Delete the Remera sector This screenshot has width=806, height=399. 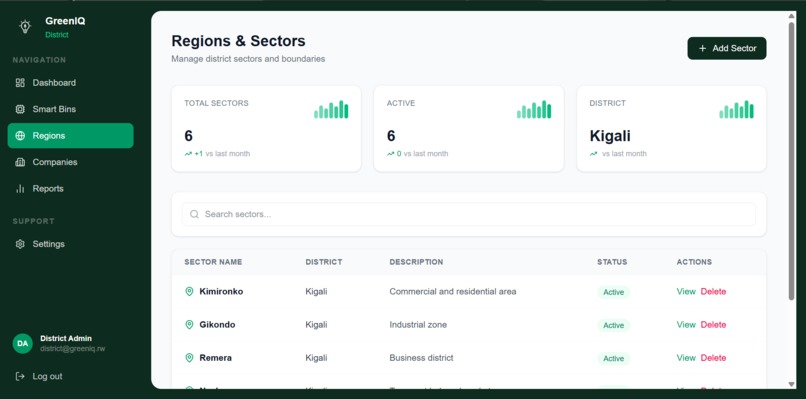[713, 357]
